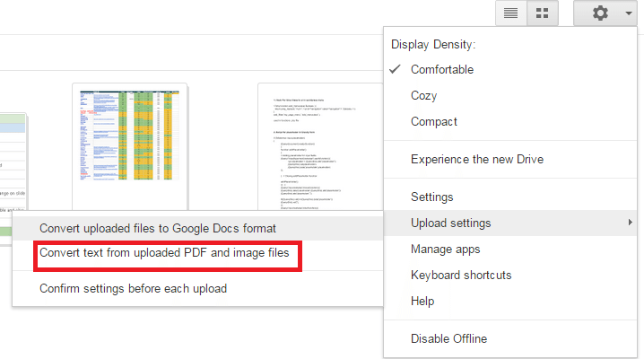This screenshot has height=359, width=644.
Task: Open the settings gear icon
Action: click(x=600, y=13)
